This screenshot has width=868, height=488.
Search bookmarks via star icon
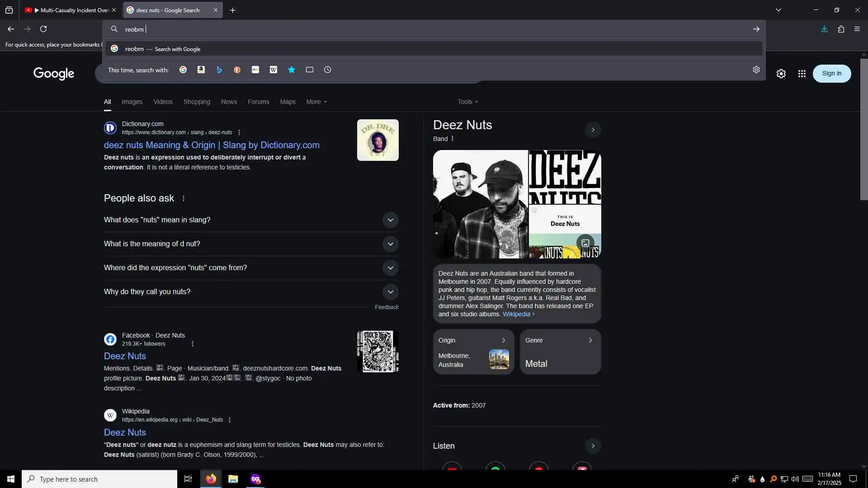click(x=292, y=70)
